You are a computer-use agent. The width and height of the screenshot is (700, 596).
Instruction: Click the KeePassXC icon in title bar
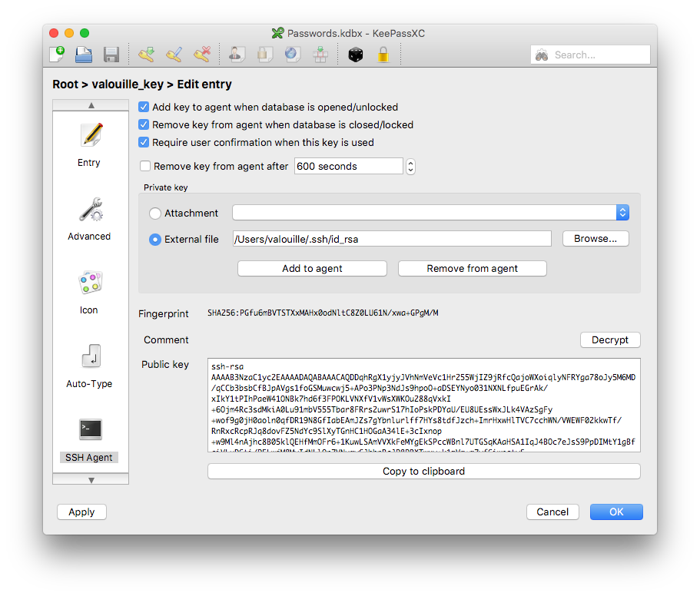(277, 33)
